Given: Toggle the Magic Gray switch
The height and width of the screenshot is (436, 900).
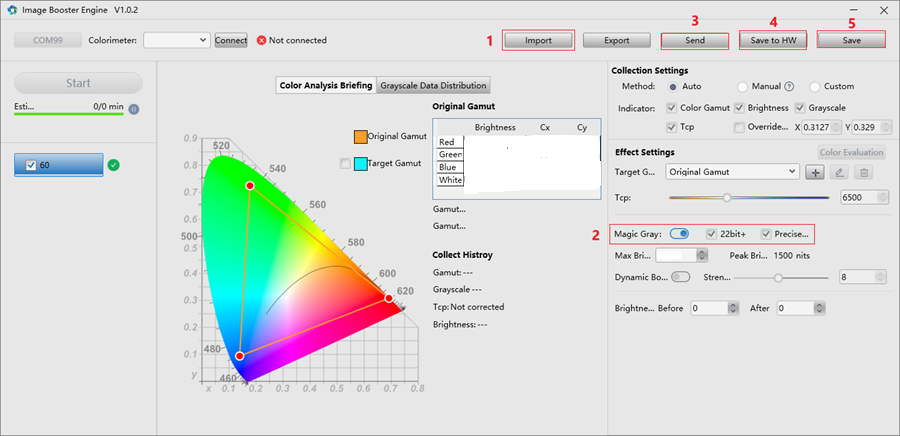Looking at the screenshot, I should pos(679,234).
